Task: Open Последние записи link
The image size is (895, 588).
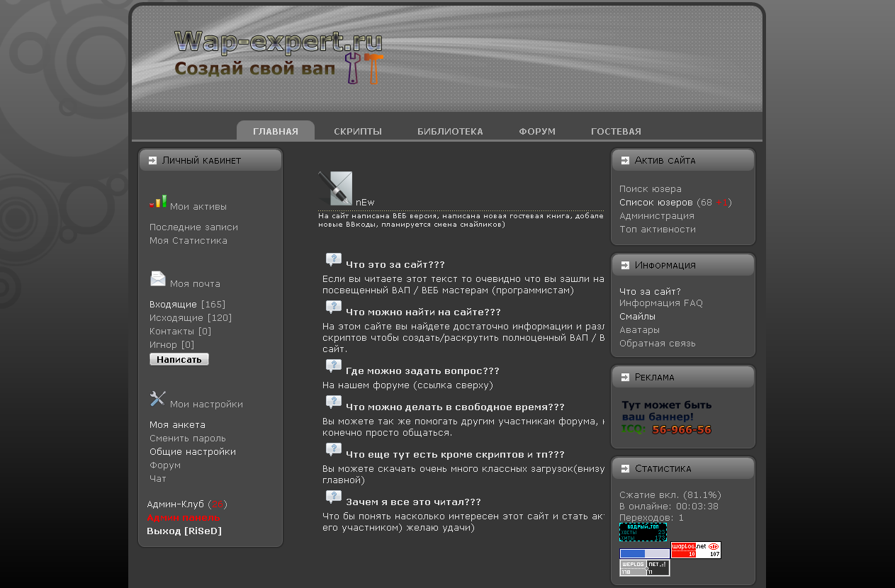Action: point(193,227)
